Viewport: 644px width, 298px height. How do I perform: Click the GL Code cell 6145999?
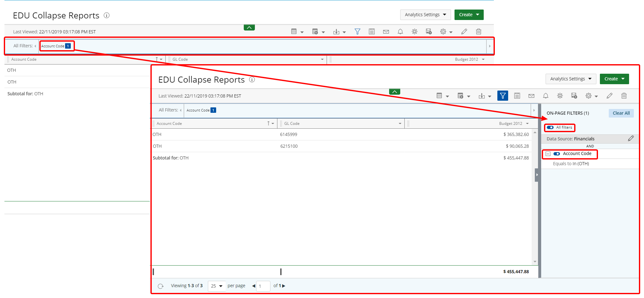pyautogui.click(x=289, y=134)
